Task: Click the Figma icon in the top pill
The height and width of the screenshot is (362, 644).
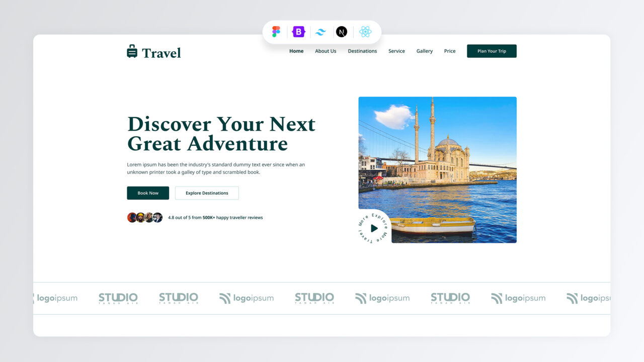Action: pos(276,32)
